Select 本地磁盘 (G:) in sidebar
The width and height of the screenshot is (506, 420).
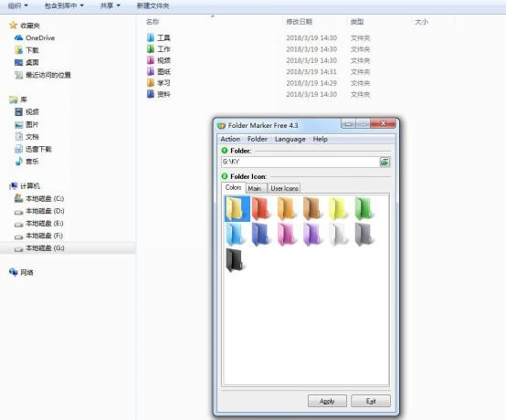(39, 248)
